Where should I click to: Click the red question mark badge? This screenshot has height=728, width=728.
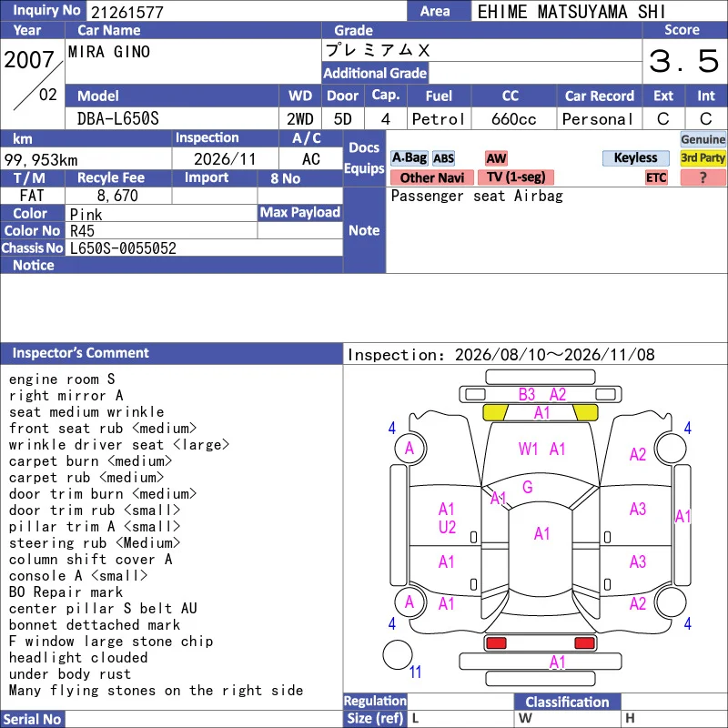tap(703, 177)
